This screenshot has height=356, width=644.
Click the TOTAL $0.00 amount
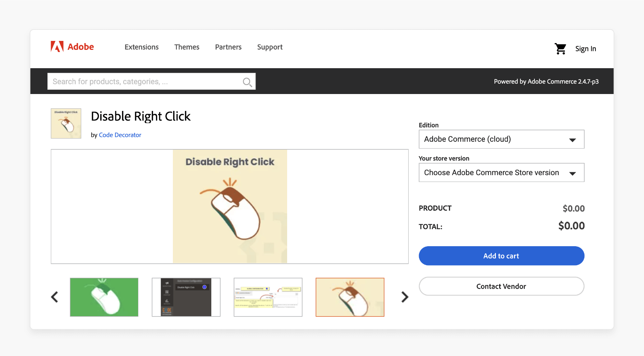[x=571, y=226]
